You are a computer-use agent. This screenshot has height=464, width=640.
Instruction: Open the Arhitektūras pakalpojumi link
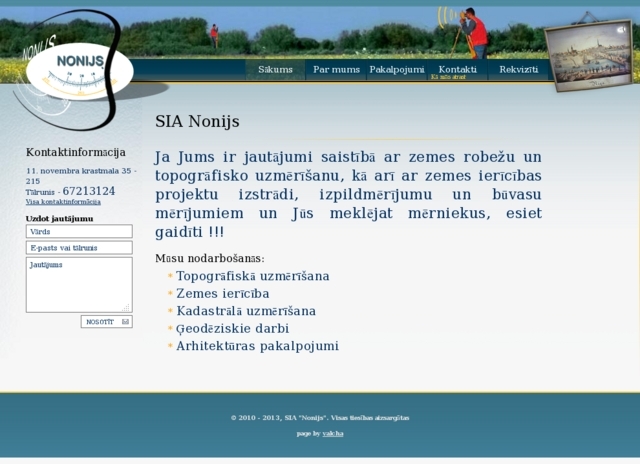[x=258, y=346]
